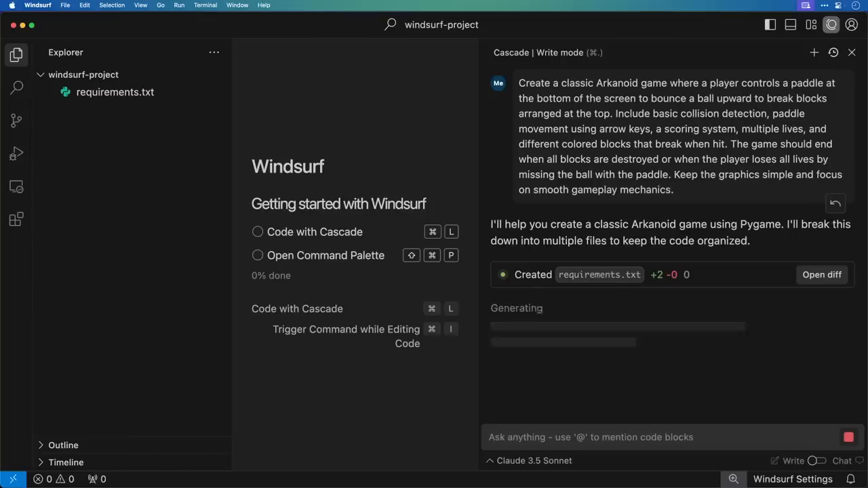Show errors and warnings in status bar

point(54,479)
